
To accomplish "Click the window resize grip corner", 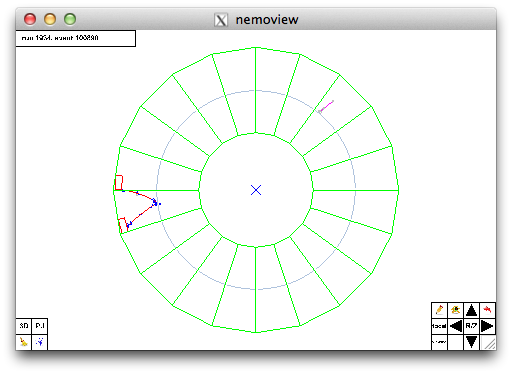I will [489, 343].
